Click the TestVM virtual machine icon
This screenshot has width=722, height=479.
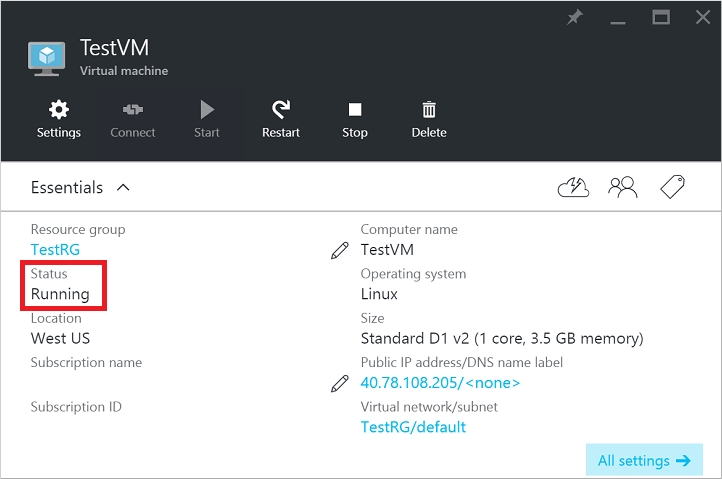tap(46, 58)
